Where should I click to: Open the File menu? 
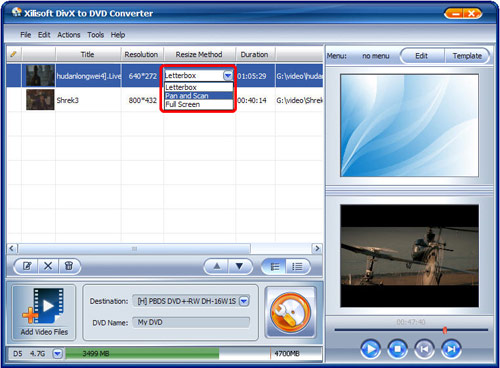point(25,35)
